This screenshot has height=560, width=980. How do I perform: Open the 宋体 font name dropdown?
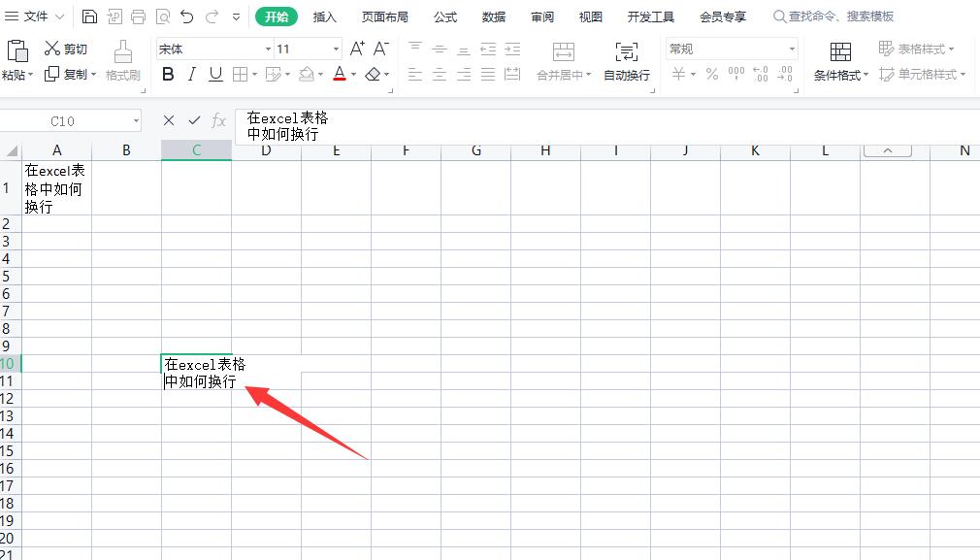pyautogui.click(x=269, y=49)
